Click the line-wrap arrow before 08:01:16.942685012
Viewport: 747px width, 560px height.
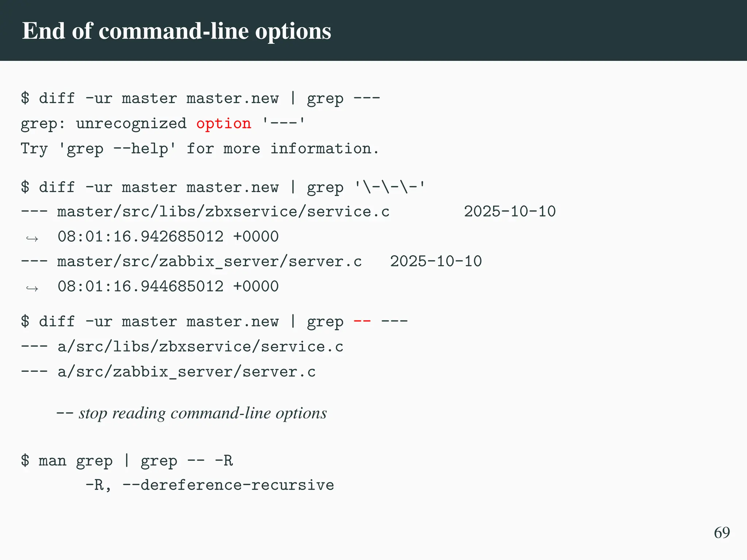tap(32, 239)
